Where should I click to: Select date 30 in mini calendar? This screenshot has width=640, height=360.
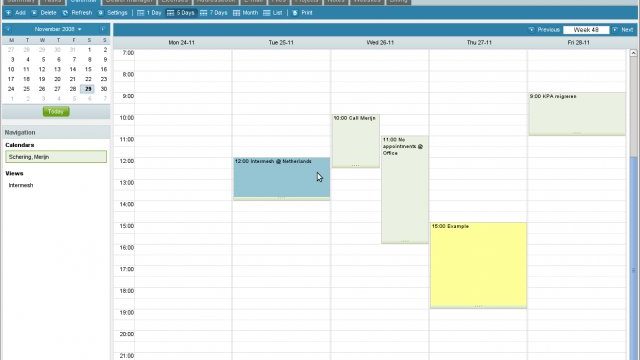104,89
